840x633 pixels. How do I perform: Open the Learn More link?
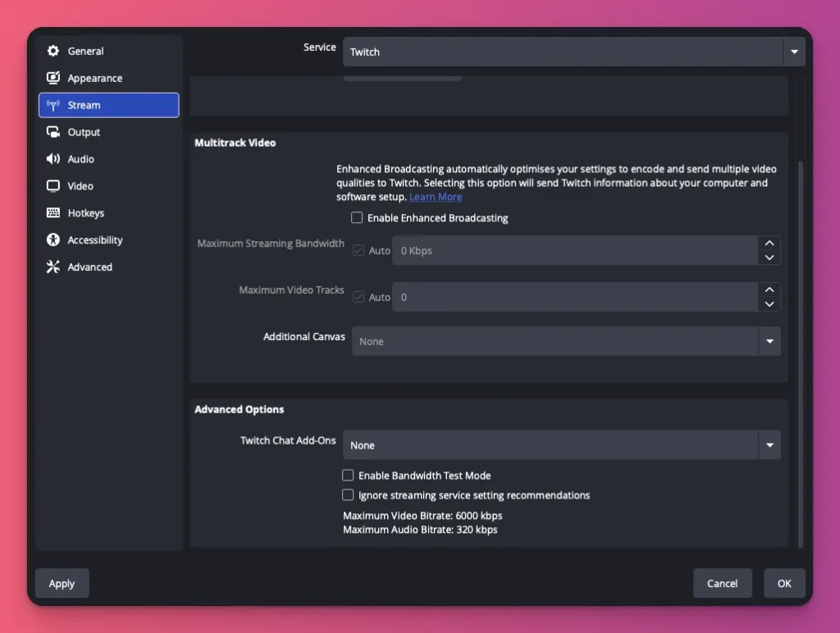click(x=436, y=197)
